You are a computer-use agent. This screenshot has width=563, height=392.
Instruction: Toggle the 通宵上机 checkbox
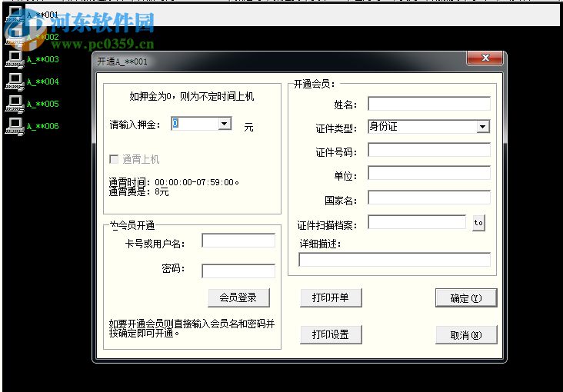pyautogui.click(x=114, y=159)
